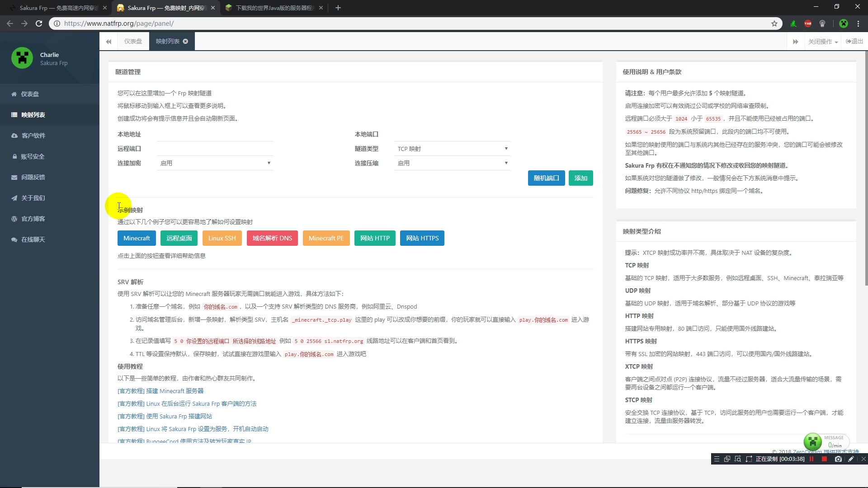Open the recorder toolbar hamburger menu
Screen dimensions: 868x488
pos(717,459)
